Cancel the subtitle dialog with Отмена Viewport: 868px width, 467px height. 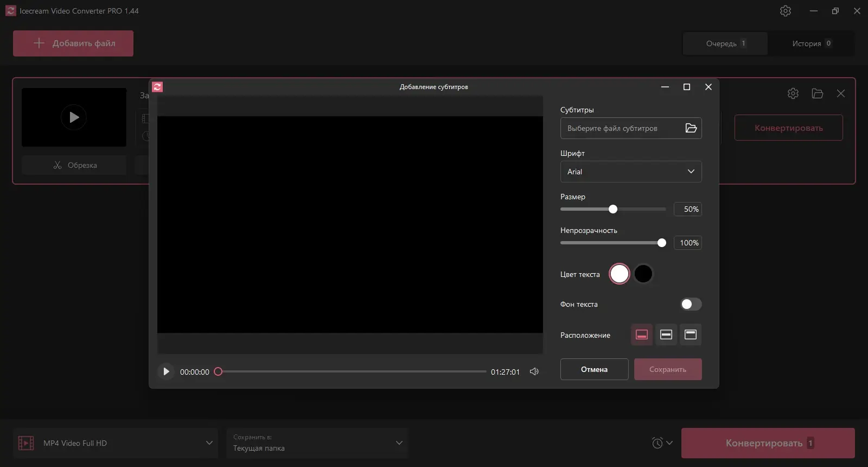pyautogui.click(x=595, y=369)
